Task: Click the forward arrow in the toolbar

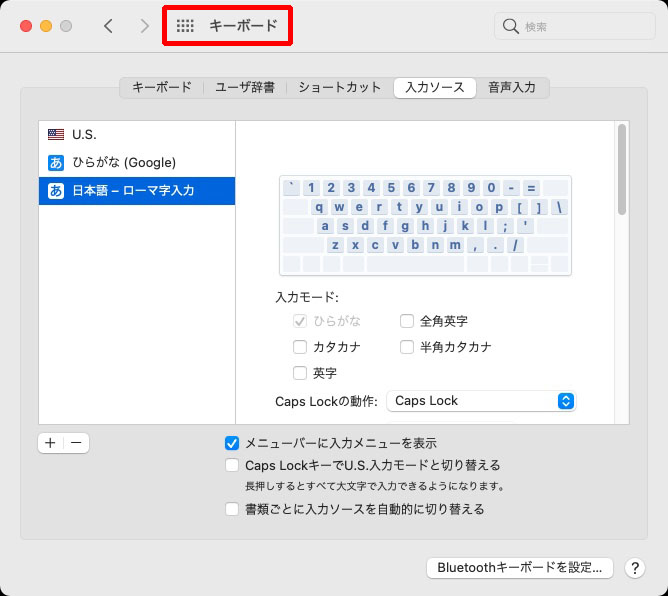Action: pos(145,26)
